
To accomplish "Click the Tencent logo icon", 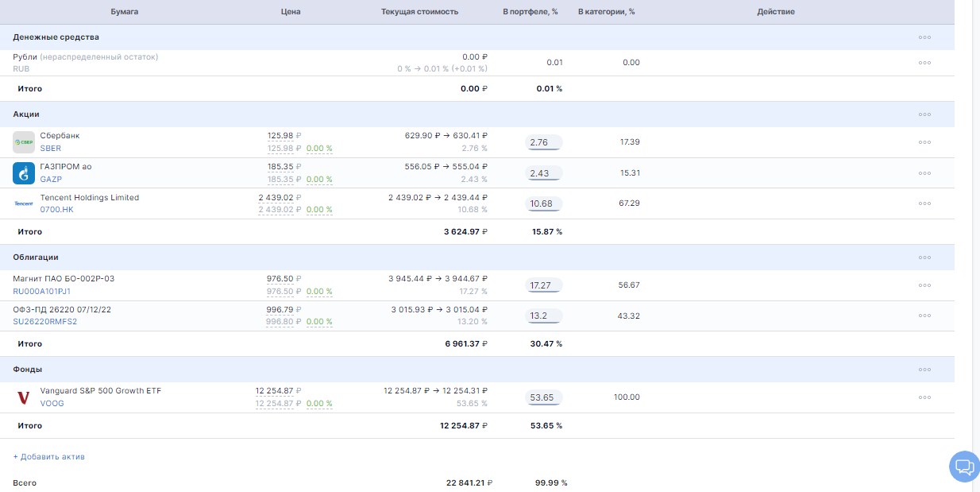I will point(24,203).
